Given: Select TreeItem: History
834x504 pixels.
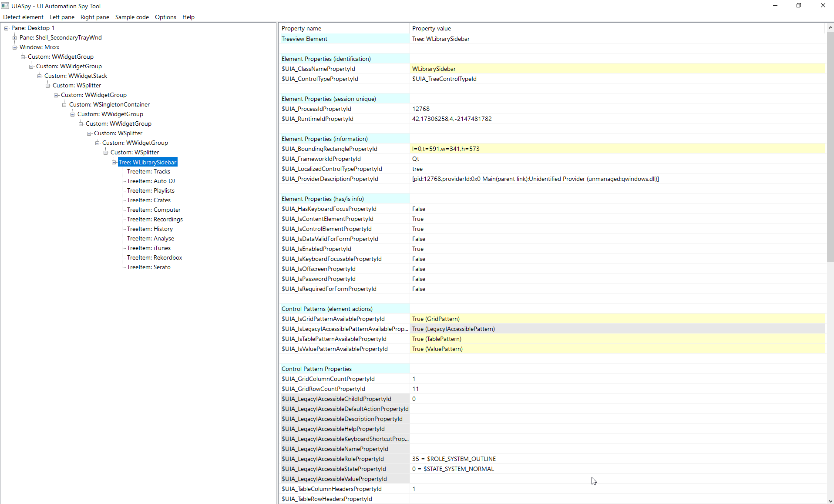Looking at the screenshot, I should pos(150,229).
